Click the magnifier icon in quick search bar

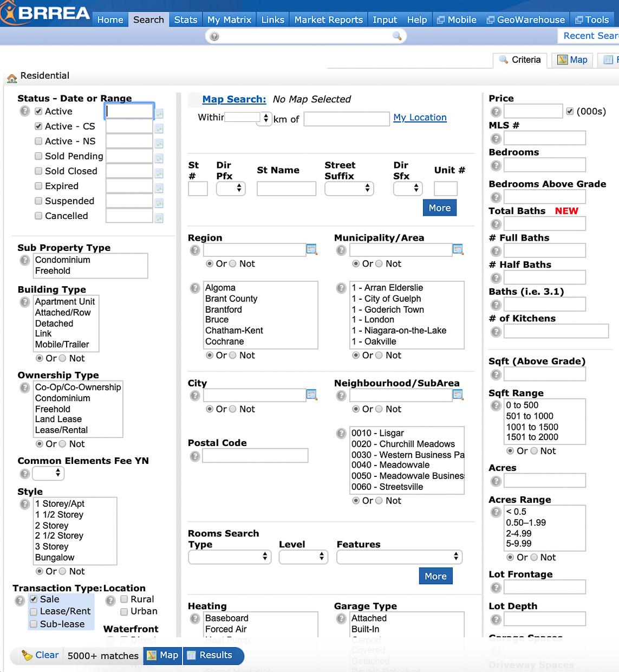[x=397, y=36]
